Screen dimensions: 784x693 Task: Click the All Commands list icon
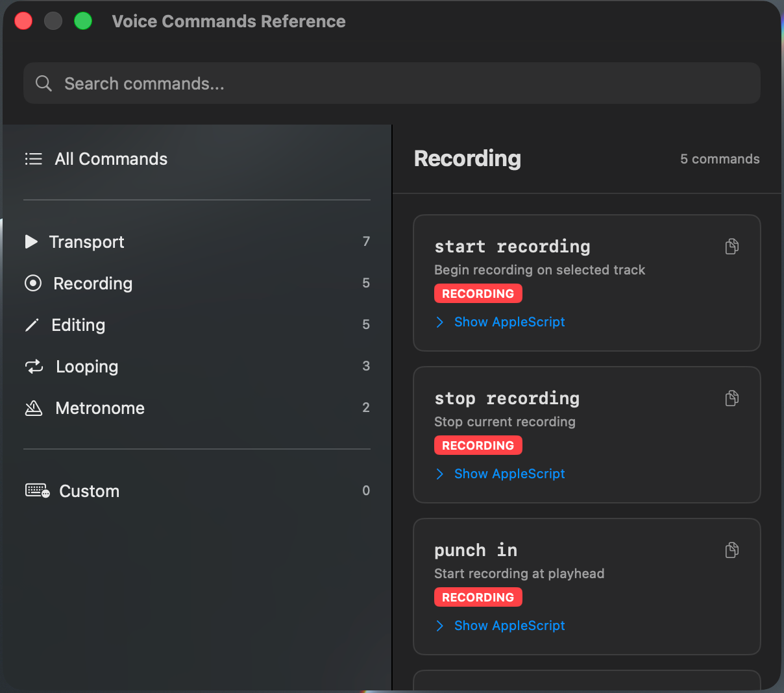point(33,158)
